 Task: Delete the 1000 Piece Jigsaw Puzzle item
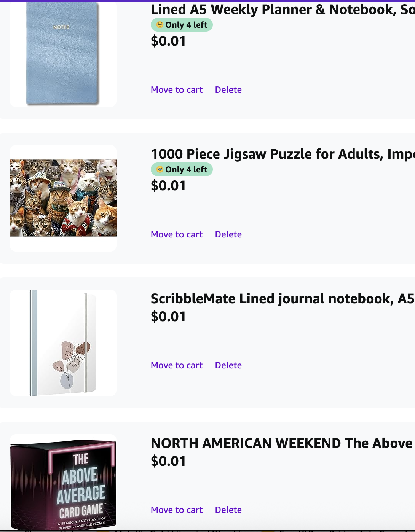(228, 234)
